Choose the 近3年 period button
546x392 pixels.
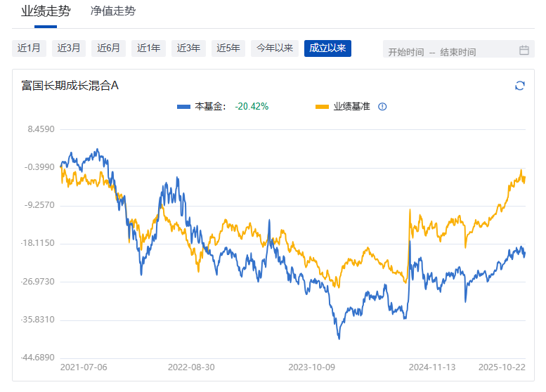click(188, 48)
